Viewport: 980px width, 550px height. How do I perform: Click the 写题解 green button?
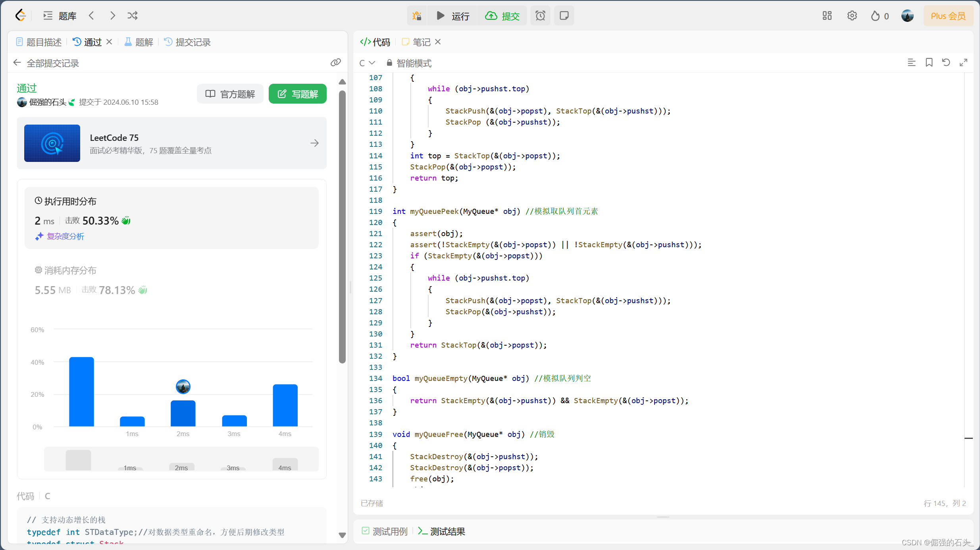(298, 94)
